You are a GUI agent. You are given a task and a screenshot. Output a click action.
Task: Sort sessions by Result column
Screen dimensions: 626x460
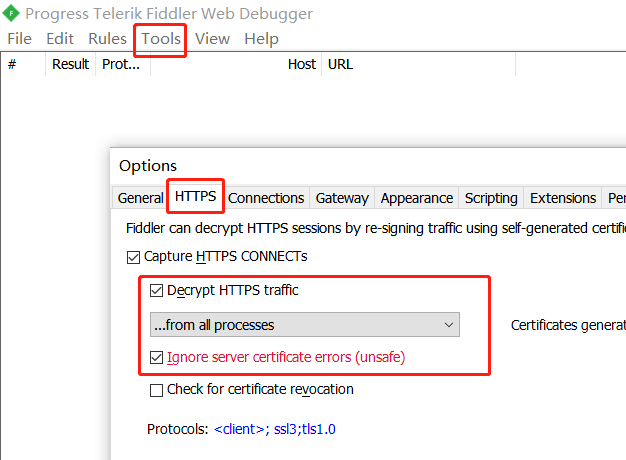tap(70, 64)
